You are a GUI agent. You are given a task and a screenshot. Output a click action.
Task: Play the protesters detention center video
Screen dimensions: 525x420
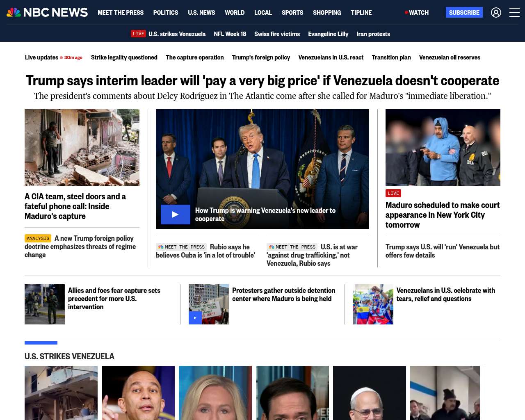click(x=195, y=318)
